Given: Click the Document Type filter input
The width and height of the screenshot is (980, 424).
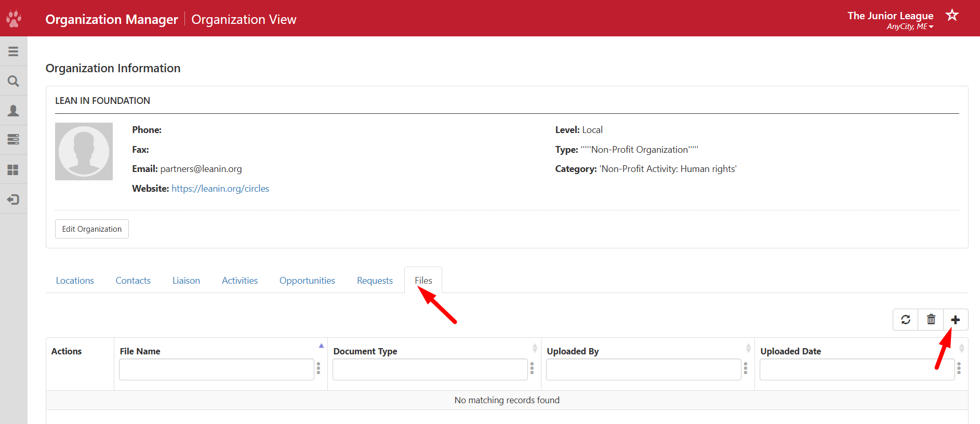Looking at the screenshot, I should (430, 369).
